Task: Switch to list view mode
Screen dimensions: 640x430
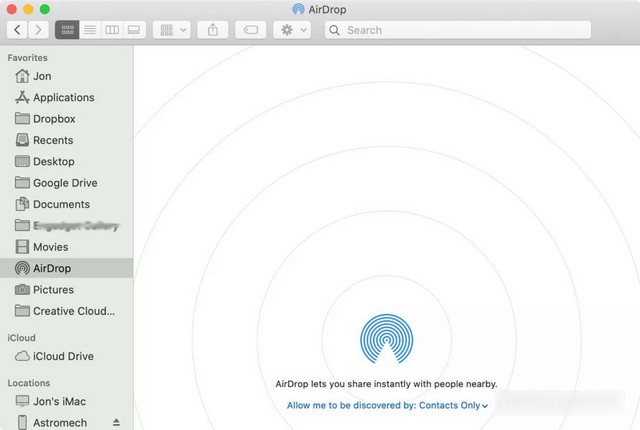Action: click(90, 30)
